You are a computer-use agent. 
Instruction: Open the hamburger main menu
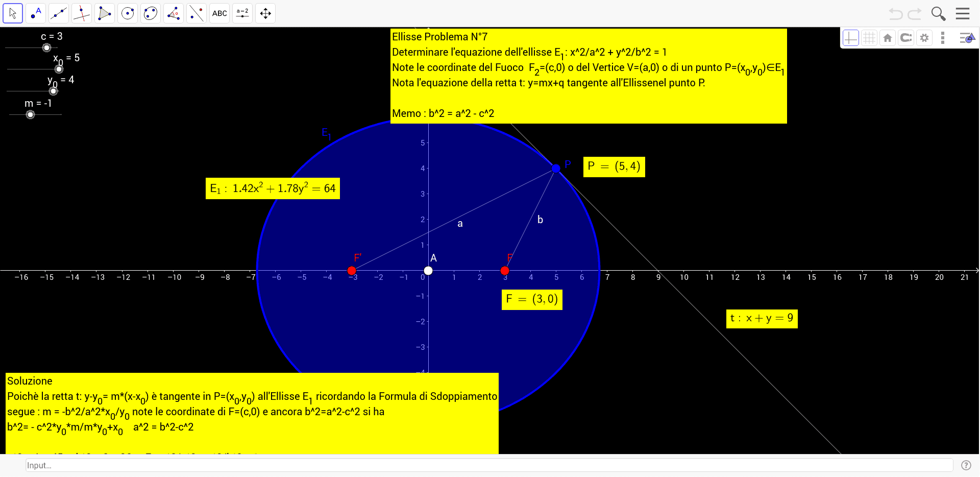[963, 13]
